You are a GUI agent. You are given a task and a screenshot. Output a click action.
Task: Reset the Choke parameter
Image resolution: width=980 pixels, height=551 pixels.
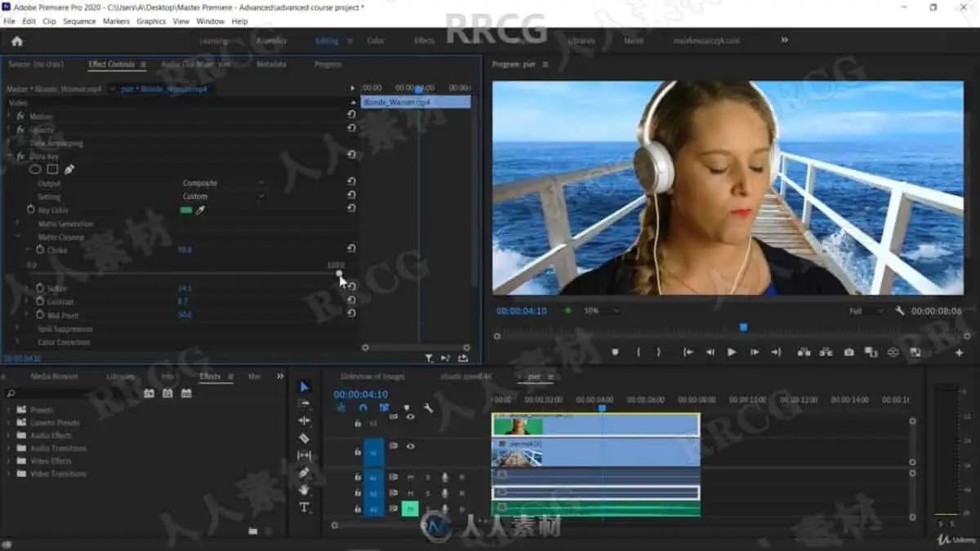[x=351, y=249]
